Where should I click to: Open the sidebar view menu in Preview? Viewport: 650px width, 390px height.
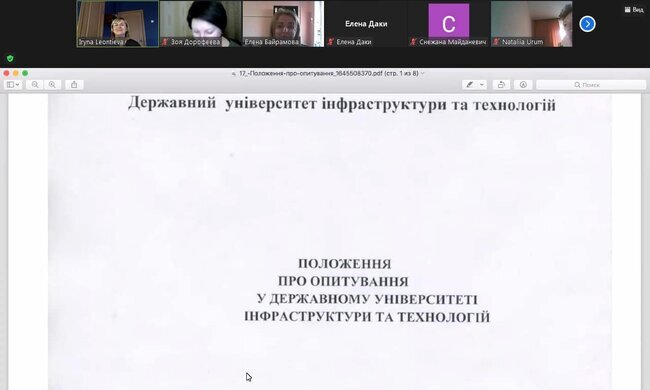click(x=12, y=85)
